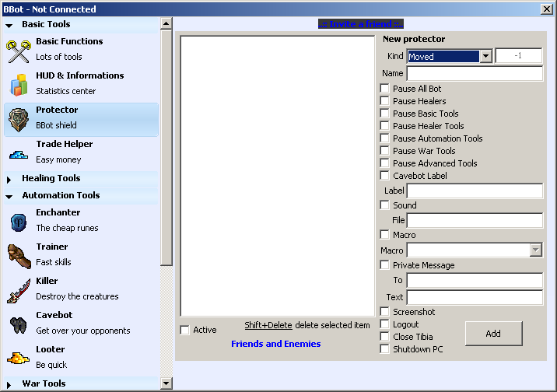Click into the Name text field
Screen dimensions: 557x392
click(x=475, y=73)
